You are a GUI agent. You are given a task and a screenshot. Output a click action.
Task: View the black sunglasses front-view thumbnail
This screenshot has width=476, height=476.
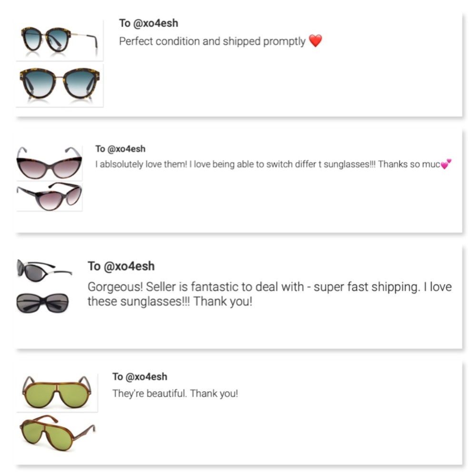point(43,302)
